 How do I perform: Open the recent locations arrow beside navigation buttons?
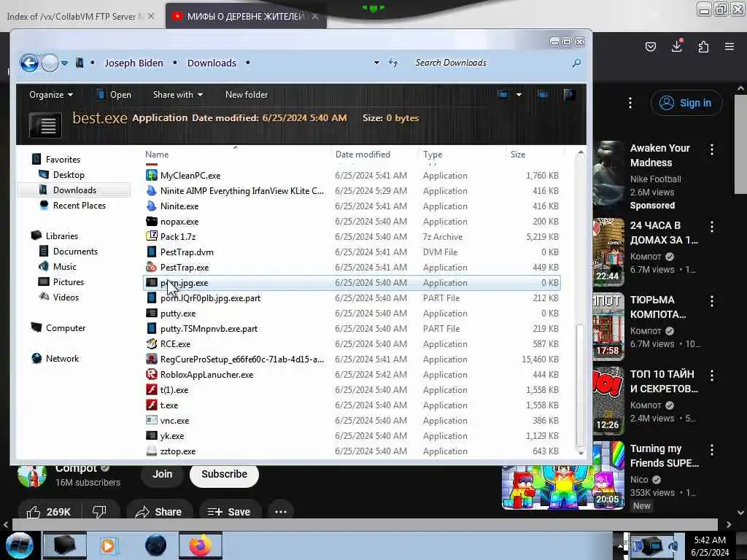click(64, 63)
